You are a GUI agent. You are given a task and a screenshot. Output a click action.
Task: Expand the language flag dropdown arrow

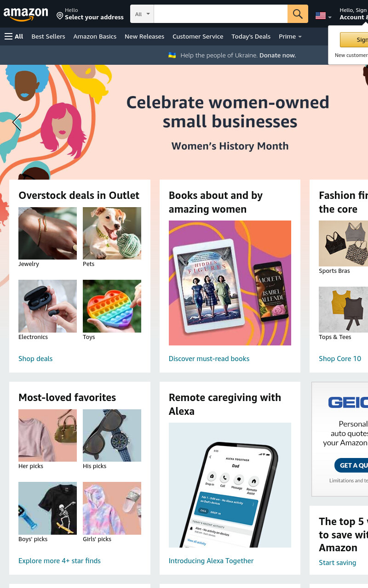point(330,17)
